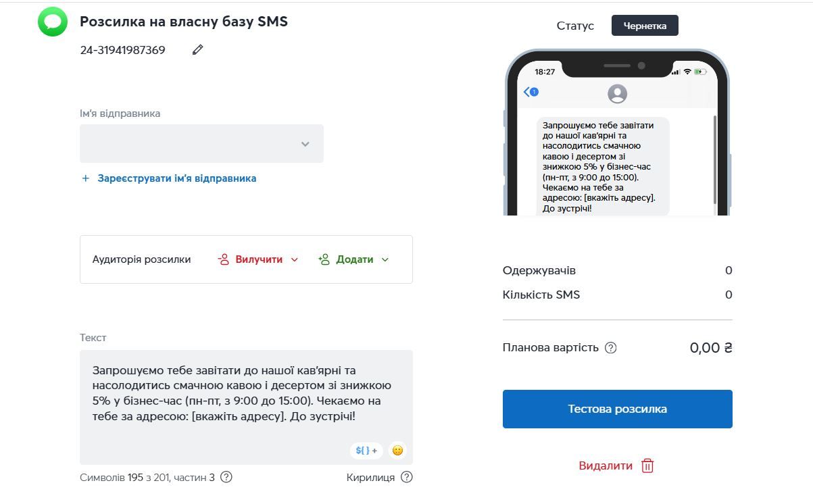813x504 pixels.
Task: Open the Ім'я відправника dropdown
Action: point(201,144)
